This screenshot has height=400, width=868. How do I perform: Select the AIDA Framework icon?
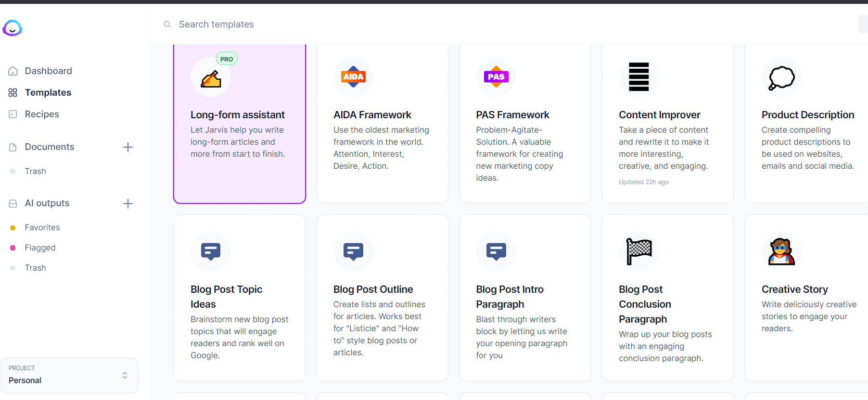[353, 77]
